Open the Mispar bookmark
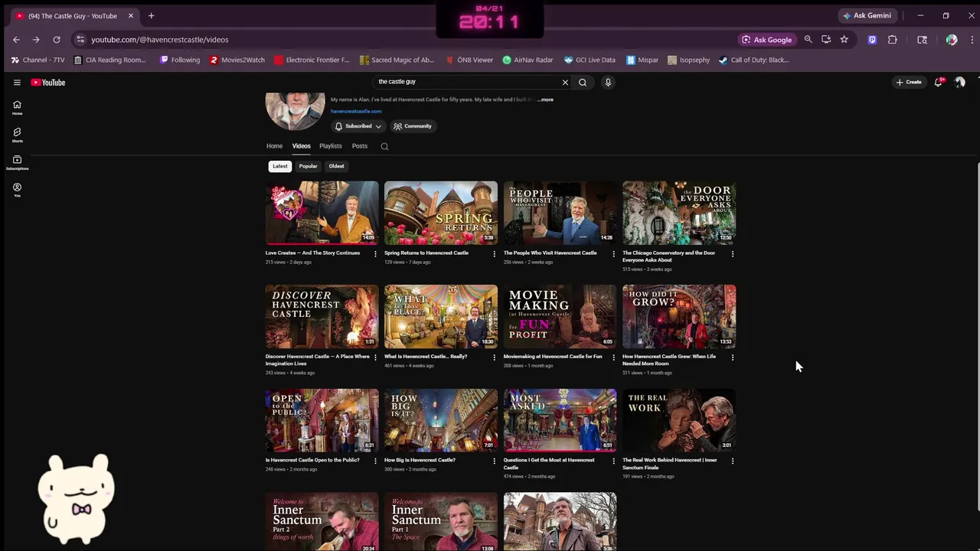Viewport: 980px width, 551px height. coord(642,60)
